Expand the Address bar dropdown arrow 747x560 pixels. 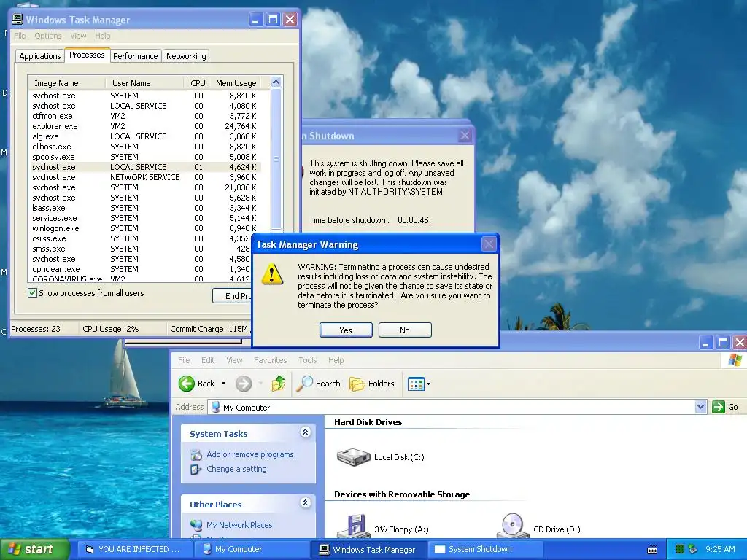(x=700, y=407)
